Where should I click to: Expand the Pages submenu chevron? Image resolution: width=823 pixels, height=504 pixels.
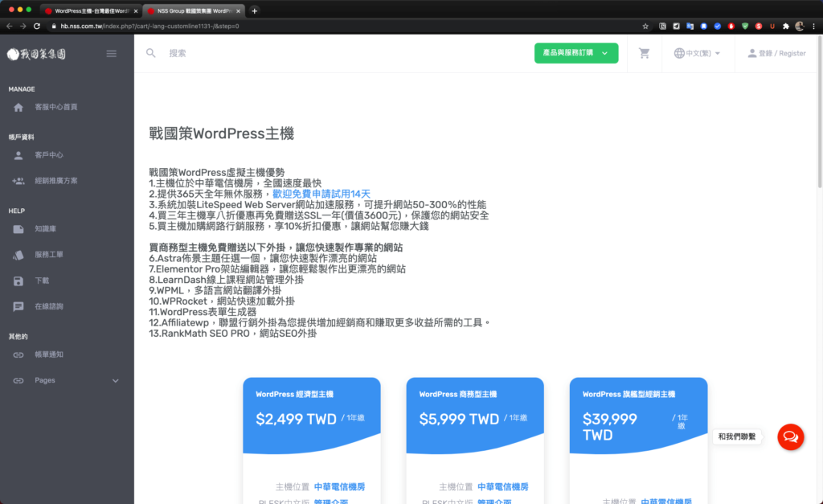[116, 381]
